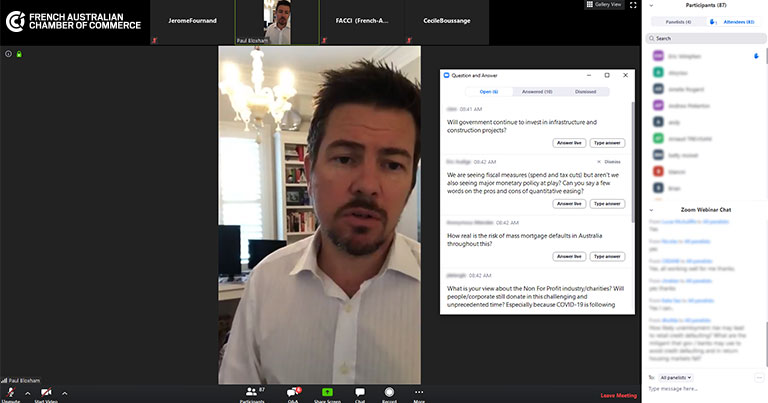Open the More options icon
Viewport: 768px width, 403px height.
point(419,391)
